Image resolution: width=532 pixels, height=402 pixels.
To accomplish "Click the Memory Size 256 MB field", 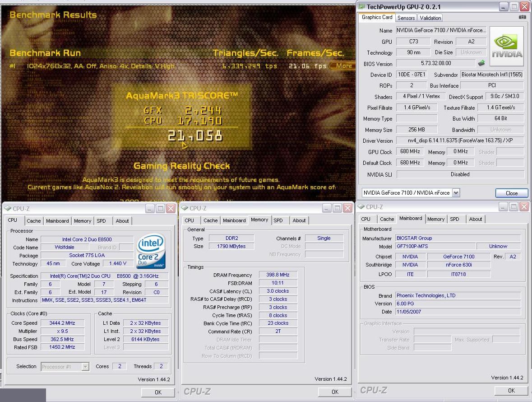I will 416,130.
